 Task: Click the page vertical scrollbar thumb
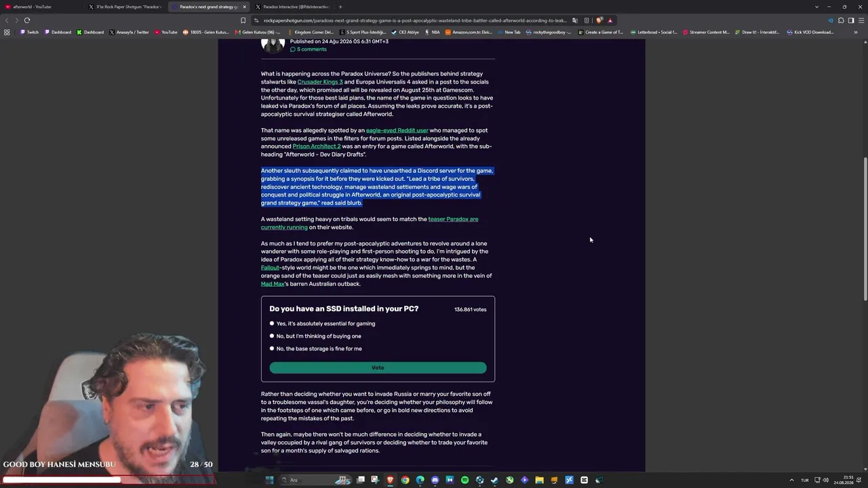pyautogui.click(x=865, y=228)
